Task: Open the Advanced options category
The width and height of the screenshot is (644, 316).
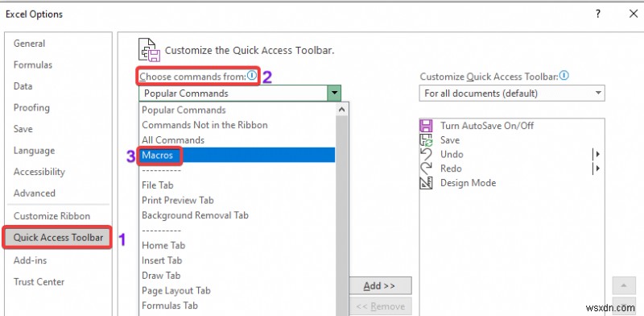Action: 34,193
